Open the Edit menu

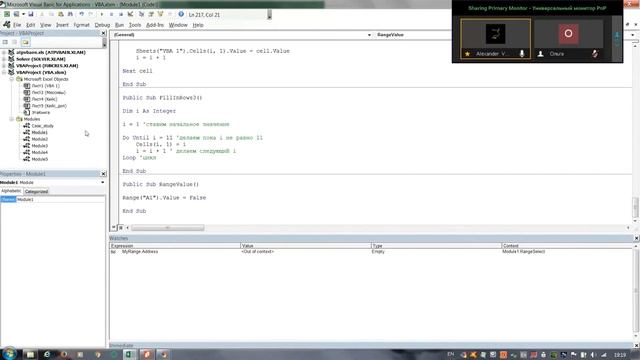(x=31, y=25)
